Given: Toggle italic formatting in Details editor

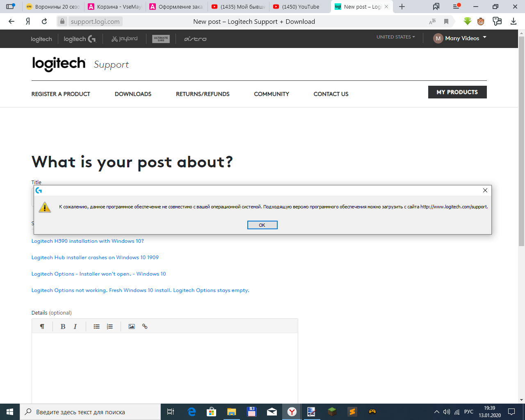Looking at the screenshot, I should coord(75,326).
